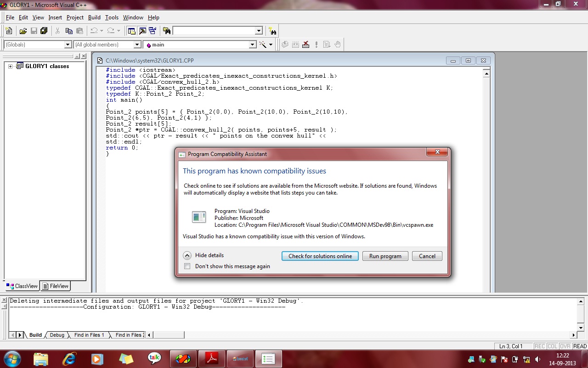Click the Find in Files binoculars icon

167,31
